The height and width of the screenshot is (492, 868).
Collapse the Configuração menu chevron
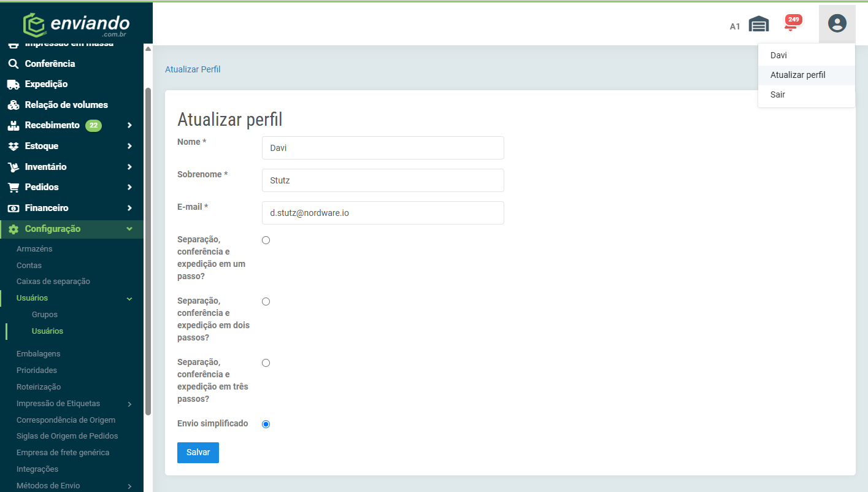click(x=129, y=229)
